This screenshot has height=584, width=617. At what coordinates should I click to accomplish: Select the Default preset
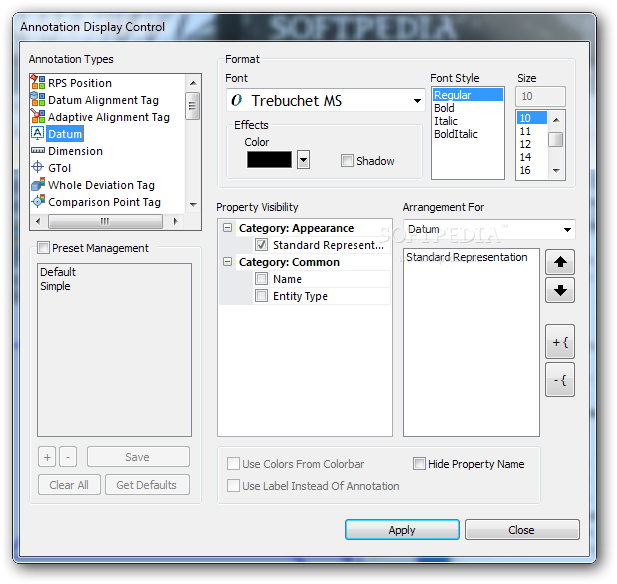click(58, 272)
